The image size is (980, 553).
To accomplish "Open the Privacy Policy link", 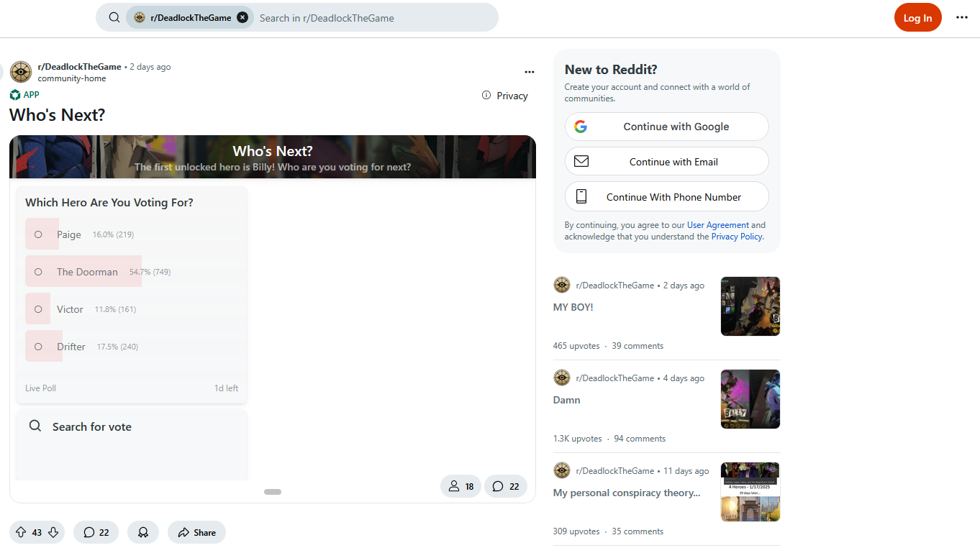I will tap(737, 237).
